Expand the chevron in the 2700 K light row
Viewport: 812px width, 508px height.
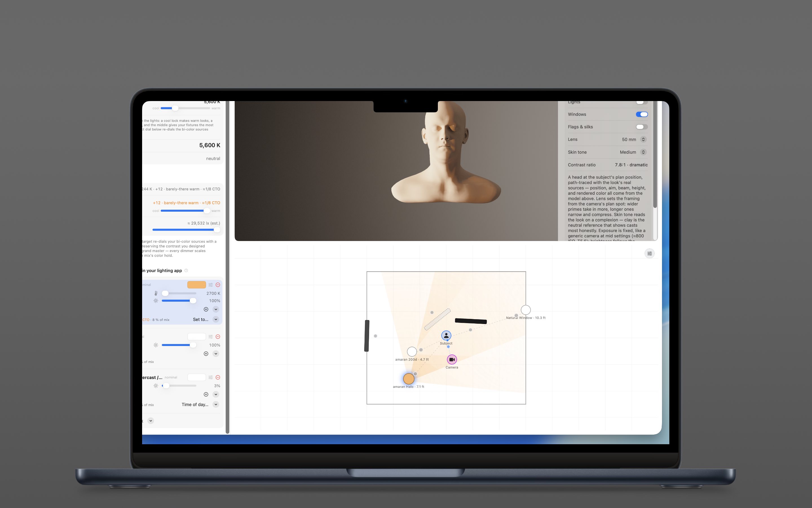(x=216, y=309)
